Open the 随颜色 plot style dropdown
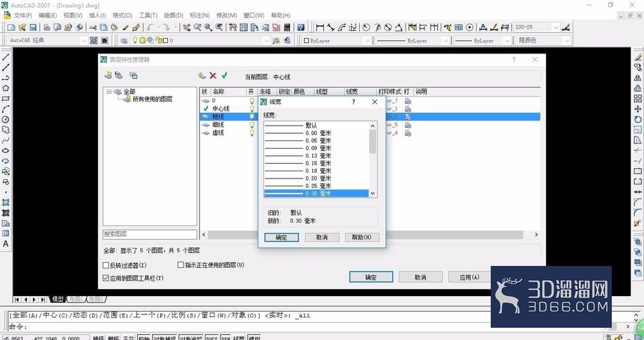644x340 pixels. 567,40
